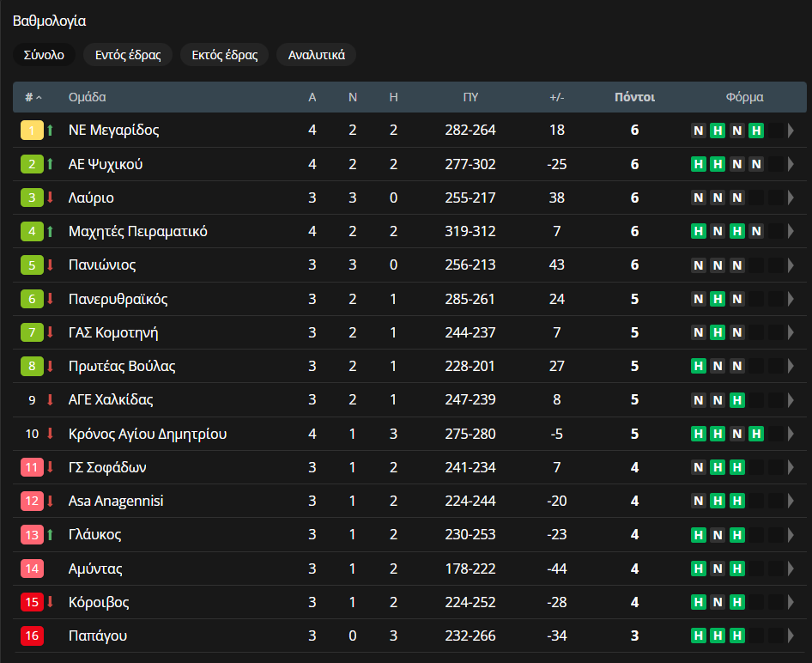Switch to the Εντός έδρας tab
812x663 pixels.
(128, 55)
